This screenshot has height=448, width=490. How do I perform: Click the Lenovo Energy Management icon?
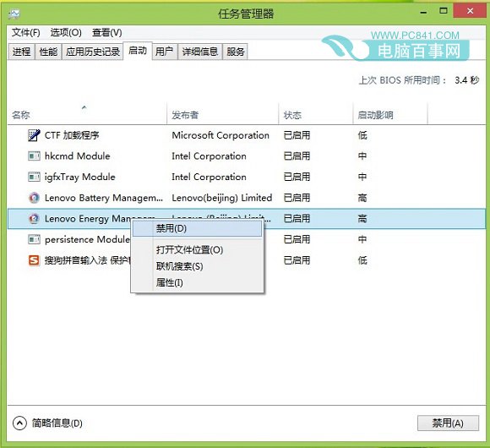(34, 219)
